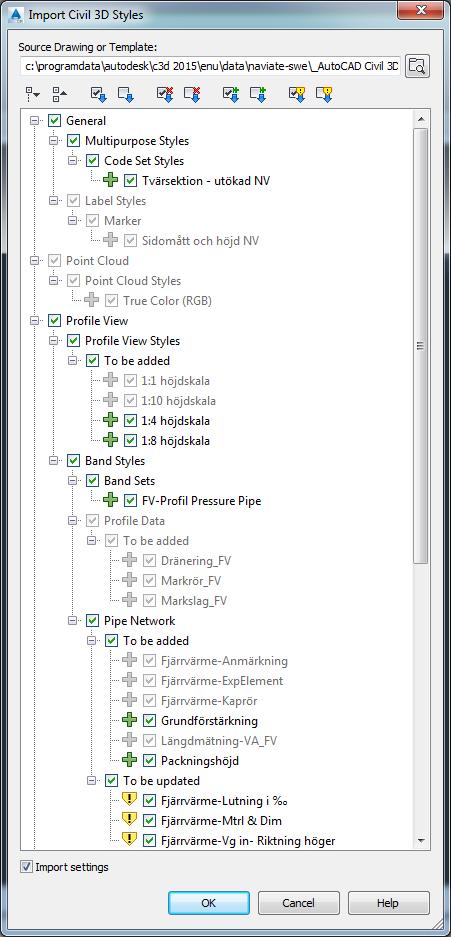Collapse the Pipe Network node

(74, 621)
